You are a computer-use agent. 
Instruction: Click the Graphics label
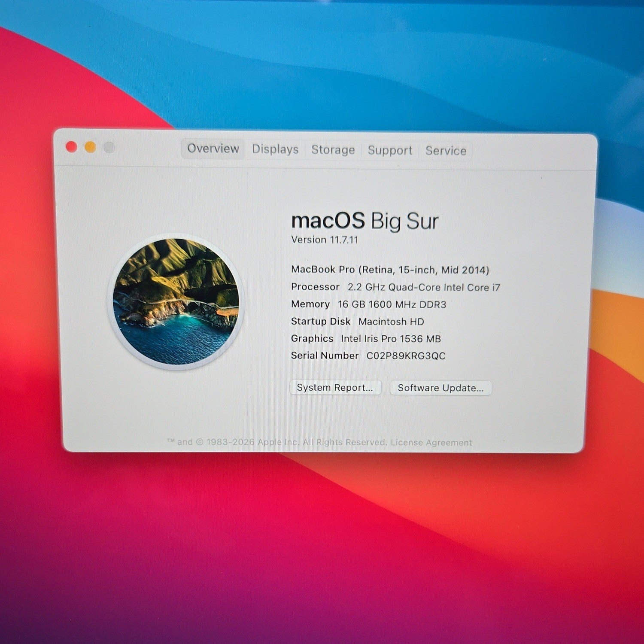tap(312, 338)
